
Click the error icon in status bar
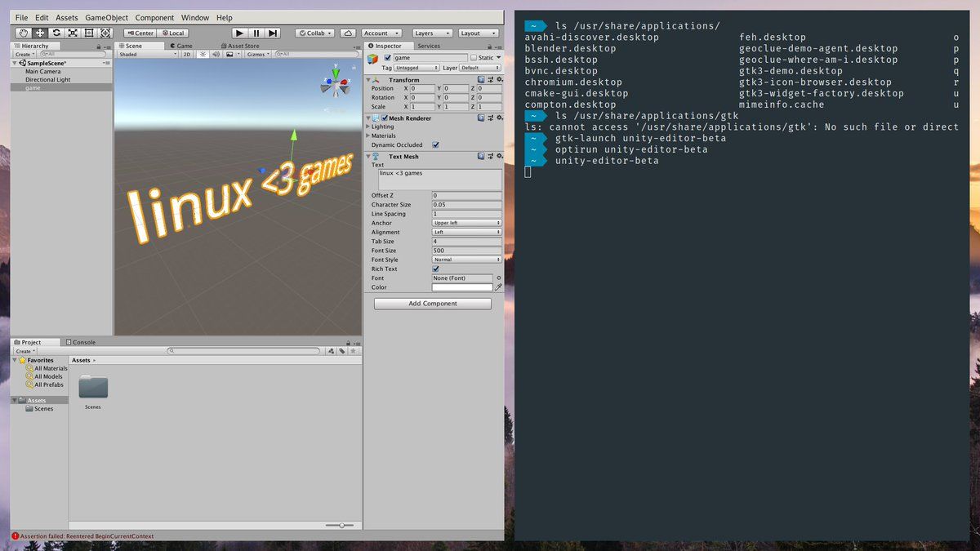[15, 536]
